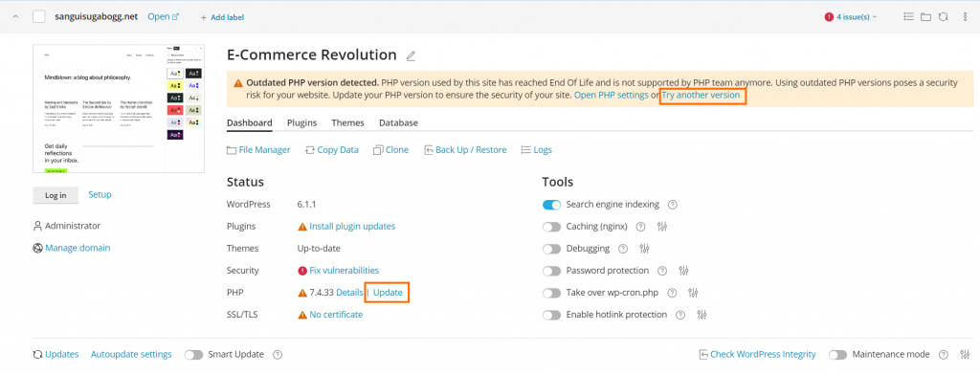The width and height of the screenshot is (980, 374).
Task: Turn on the Debugging toggle
Action: (552, 249)
